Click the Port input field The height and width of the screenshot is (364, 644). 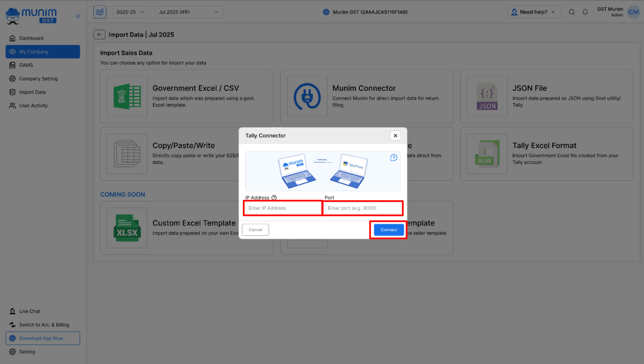click(363, 208)
